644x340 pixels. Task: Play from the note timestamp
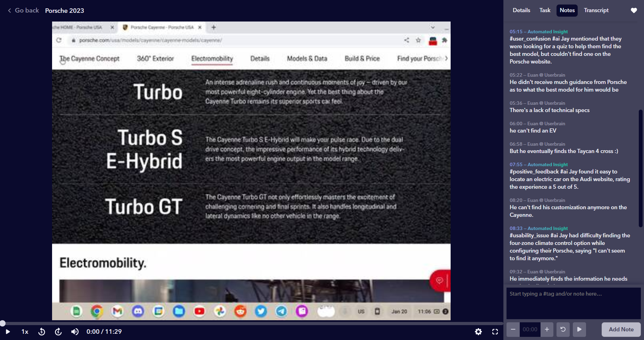point(579,329)
